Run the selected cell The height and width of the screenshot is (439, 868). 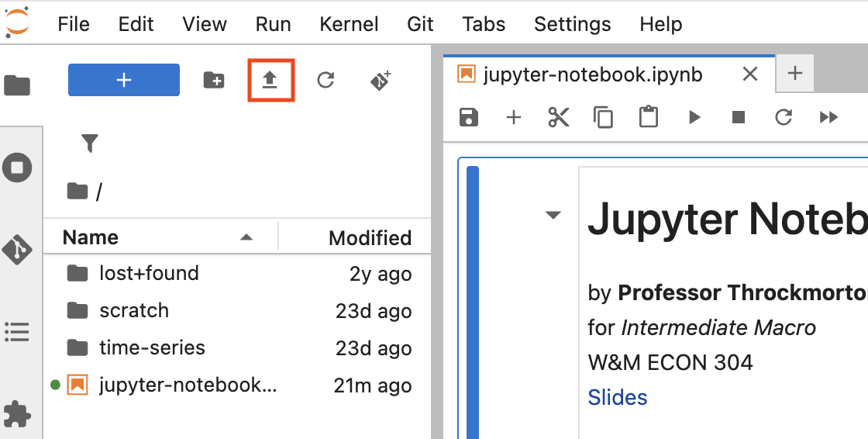(x=694, y=117)
